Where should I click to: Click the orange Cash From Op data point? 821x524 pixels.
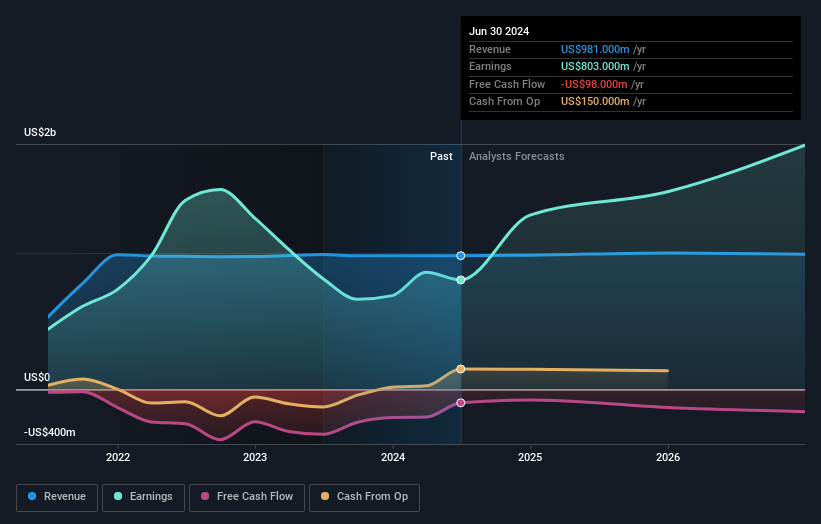(x=461, y=369)
